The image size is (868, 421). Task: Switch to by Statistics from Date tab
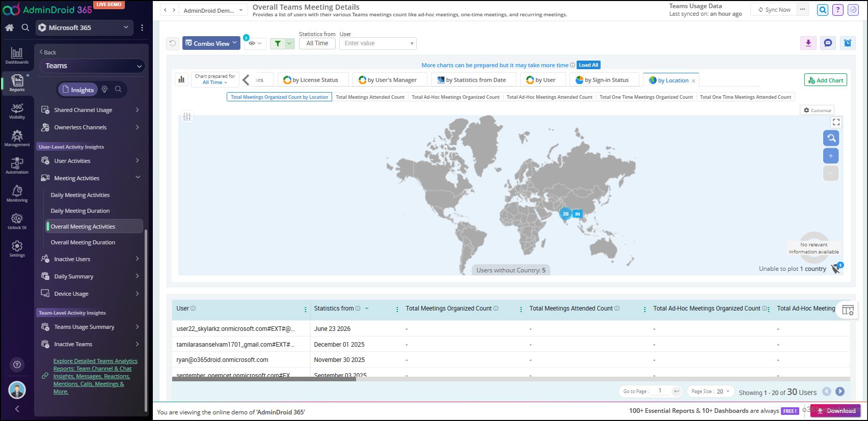coord(474,80)
